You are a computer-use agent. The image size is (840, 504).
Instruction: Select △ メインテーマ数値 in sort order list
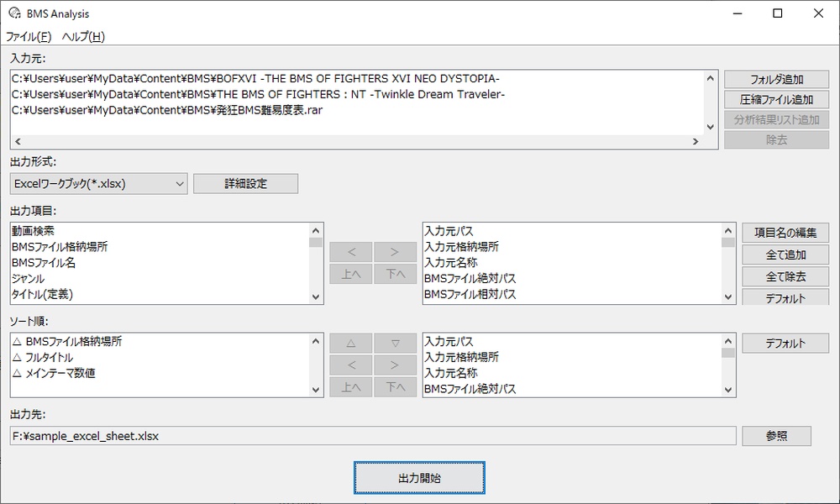[x=55, y=373]
